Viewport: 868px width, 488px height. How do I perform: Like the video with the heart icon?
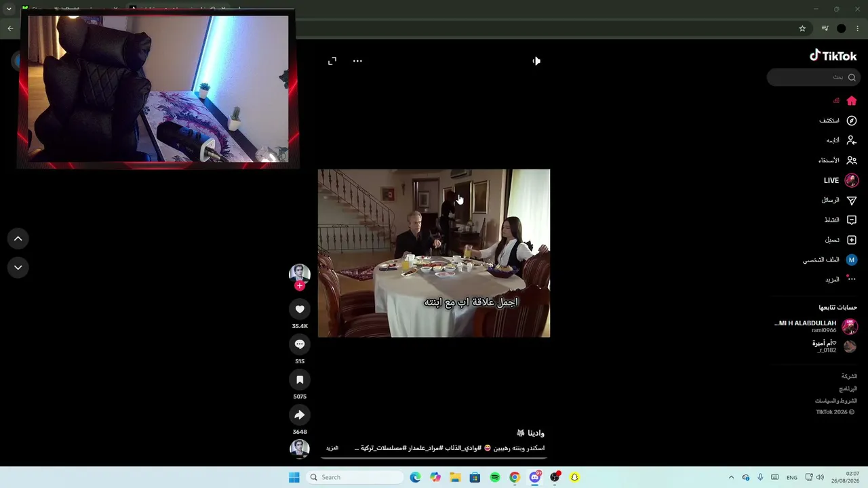click(x=300, y=309)
